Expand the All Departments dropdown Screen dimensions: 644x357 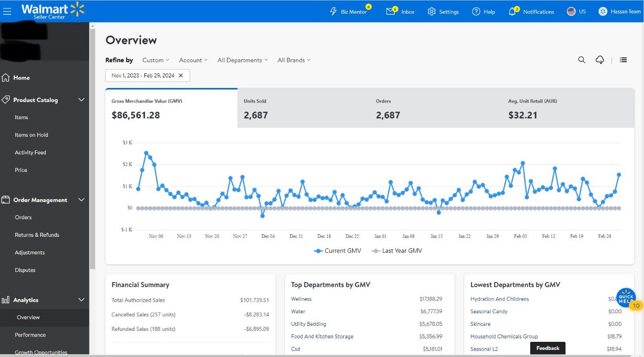click(x=243, y=60)
